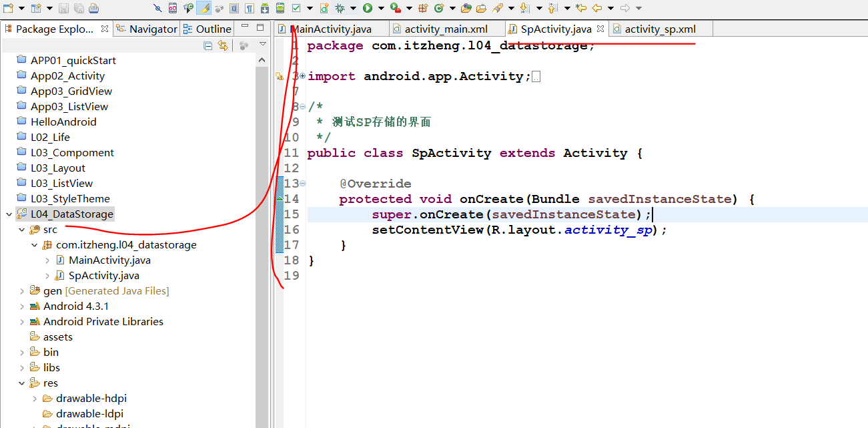Expand MainActivity.java tree node
The height and width of the screenshot is (428, 868).
[x=47, y=260]
